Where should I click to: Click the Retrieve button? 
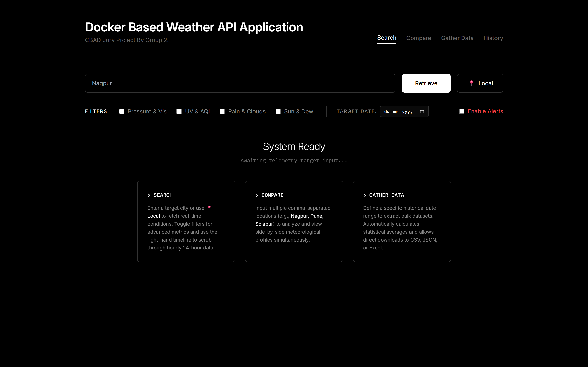[x=426, y=83]
